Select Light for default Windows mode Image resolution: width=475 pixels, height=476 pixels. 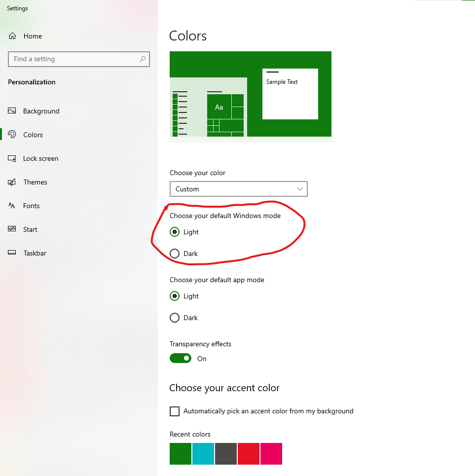point(175,232)
